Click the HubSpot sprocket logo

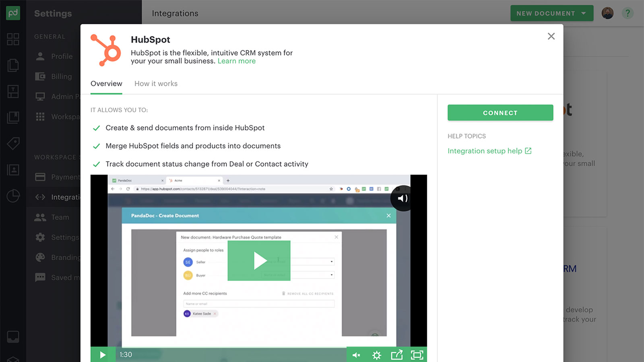pyautogui.click(x=105, y=50)
